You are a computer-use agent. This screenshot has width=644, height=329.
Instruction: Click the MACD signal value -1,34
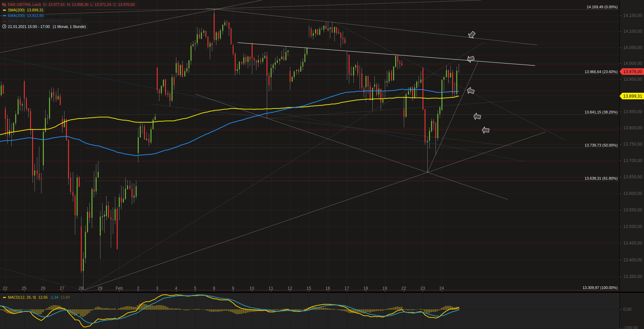click(54, 297)
